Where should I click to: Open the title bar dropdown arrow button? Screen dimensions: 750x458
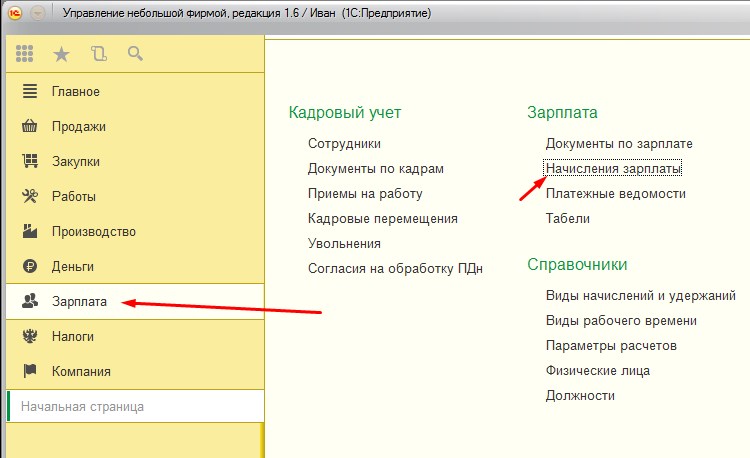38,13
